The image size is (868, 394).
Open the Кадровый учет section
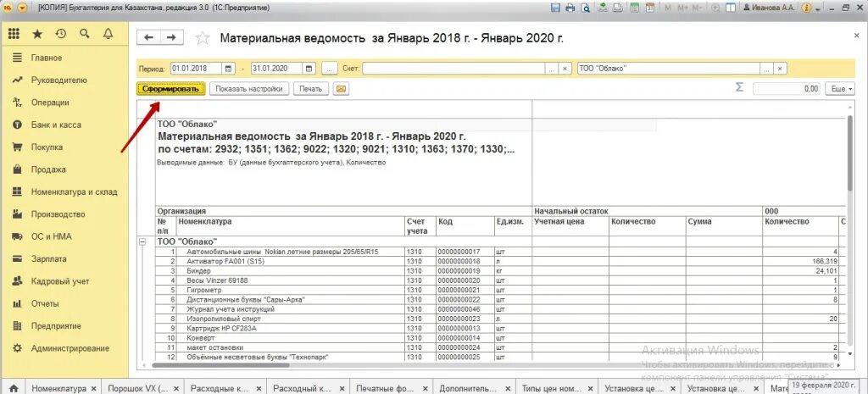coord(60,281)
